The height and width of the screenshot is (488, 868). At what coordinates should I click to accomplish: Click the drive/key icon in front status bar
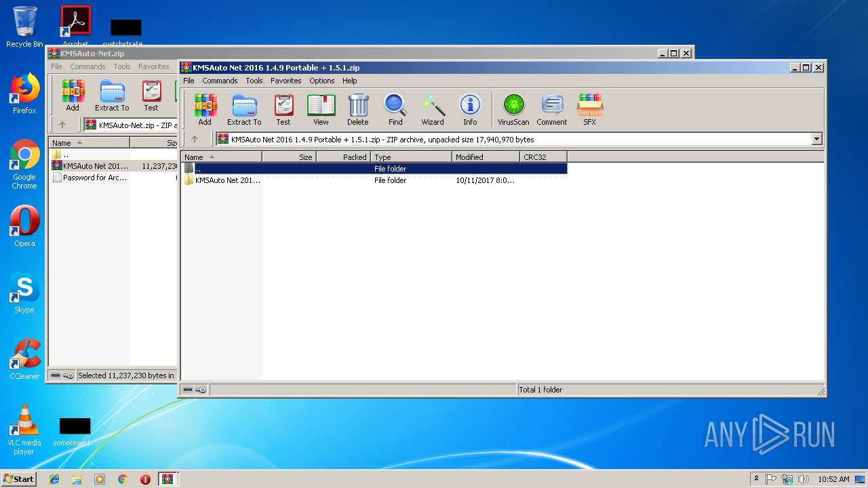[195, 390]
